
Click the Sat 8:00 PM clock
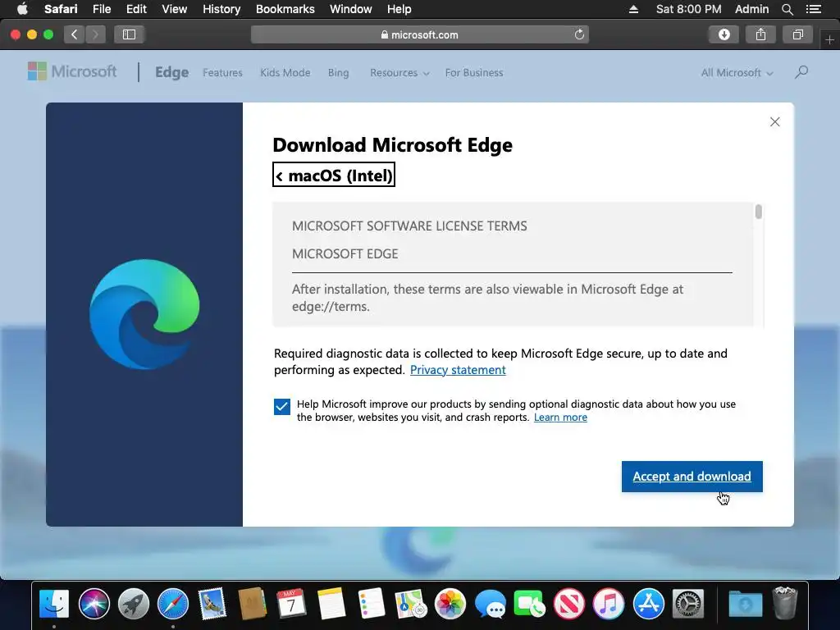click(688, 9)
